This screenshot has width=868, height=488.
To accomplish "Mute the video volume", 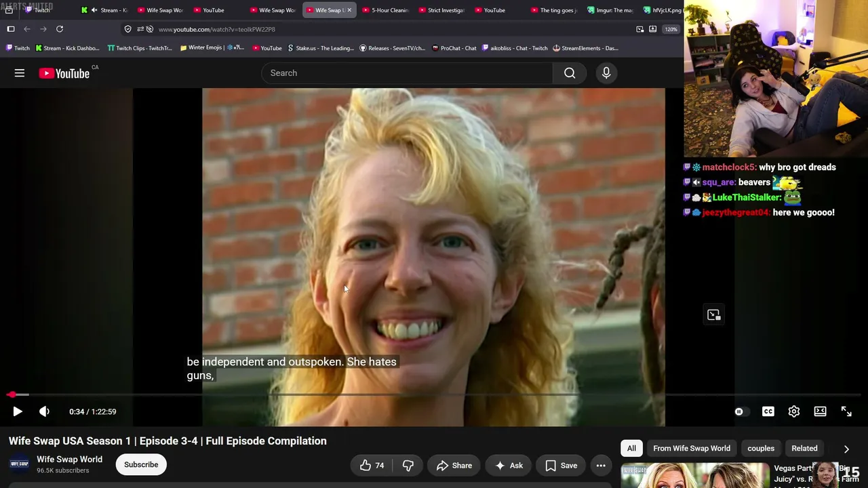I will pos(44,411).
